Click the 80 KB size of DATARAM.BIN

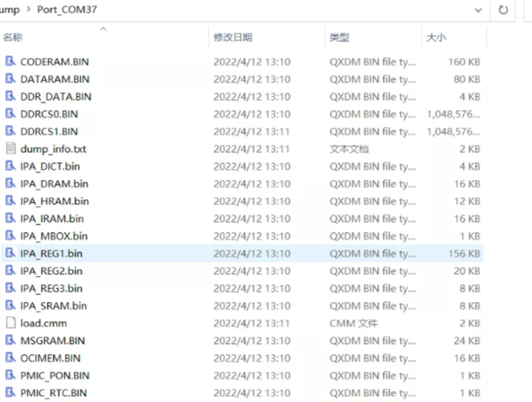tap(467, 79)
